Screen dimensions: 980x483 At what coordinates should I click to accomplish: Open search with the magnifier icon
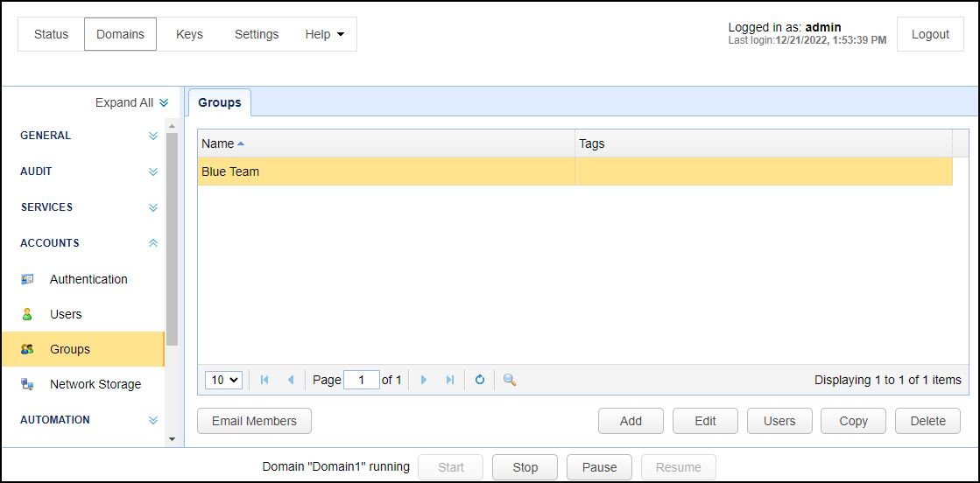tap(510, 380)
